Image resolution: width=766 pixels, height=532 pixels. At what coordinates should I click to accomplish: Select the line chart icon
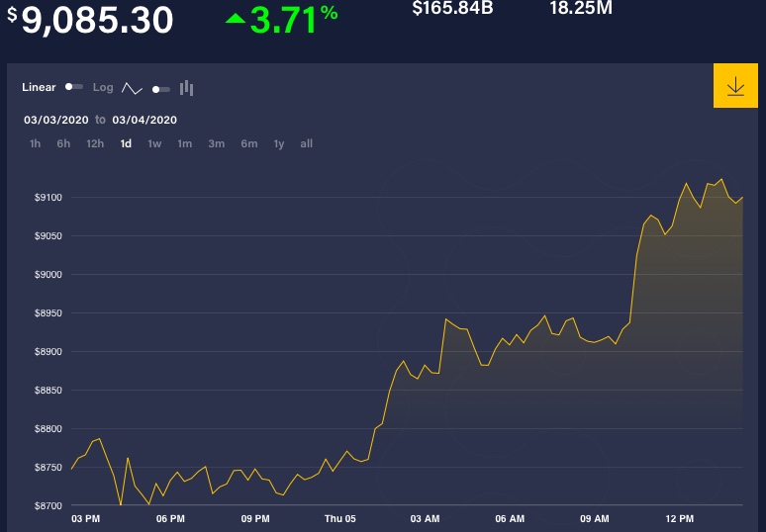coord(132,88)
